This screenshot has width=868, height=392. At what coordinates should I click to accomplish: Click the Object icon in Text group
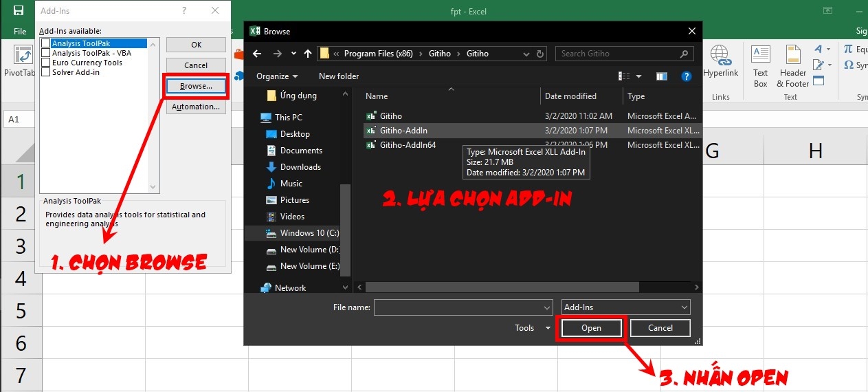819,80
